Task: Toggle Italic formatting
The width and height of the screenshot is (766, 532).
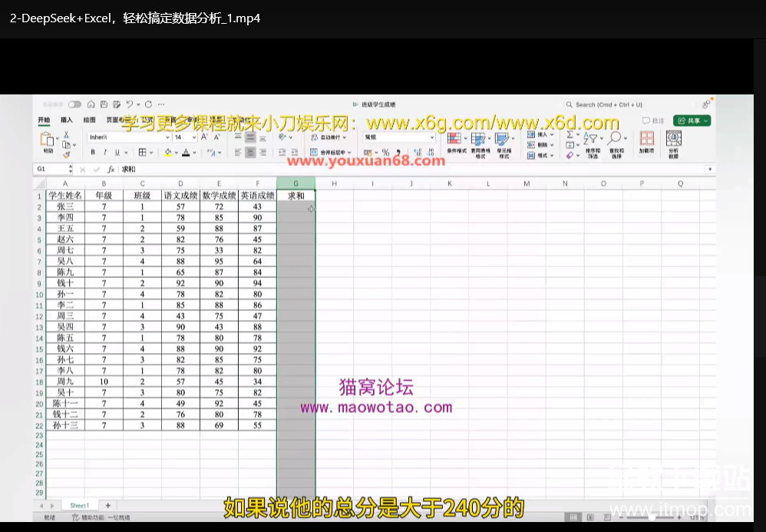Action: [104, 153]
